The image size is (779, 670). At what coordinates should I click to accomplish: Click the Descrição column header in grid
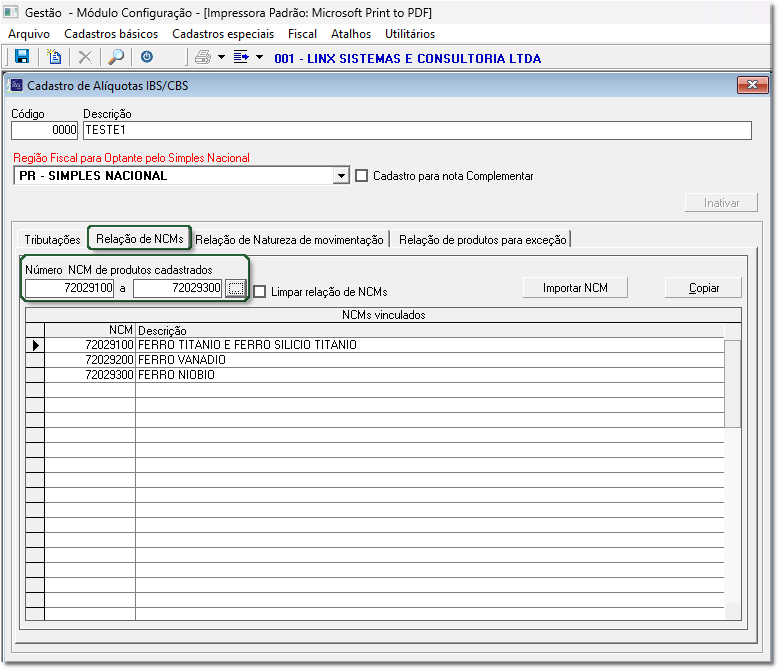coord(430,330)
